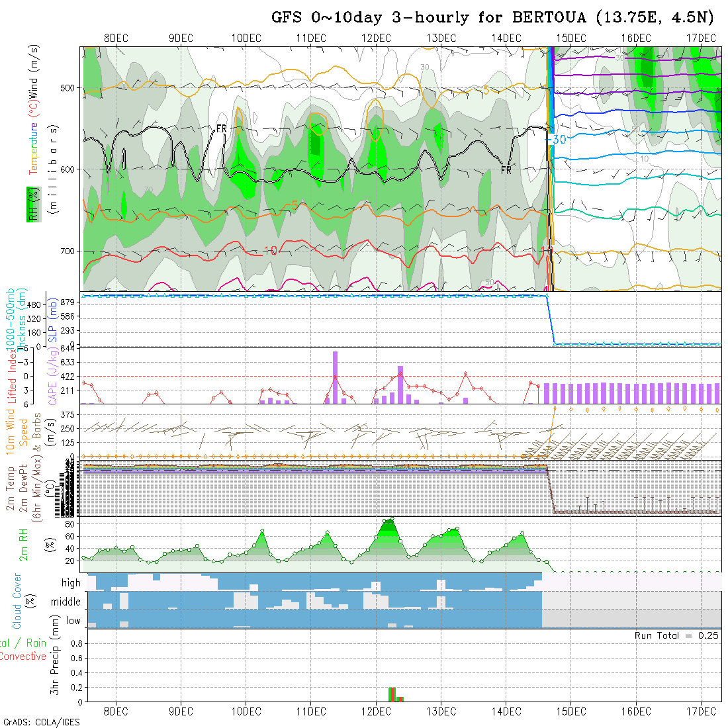Click the 17DEC label on the top axis
The image size is (728, 728).
[x=701, y=38]
